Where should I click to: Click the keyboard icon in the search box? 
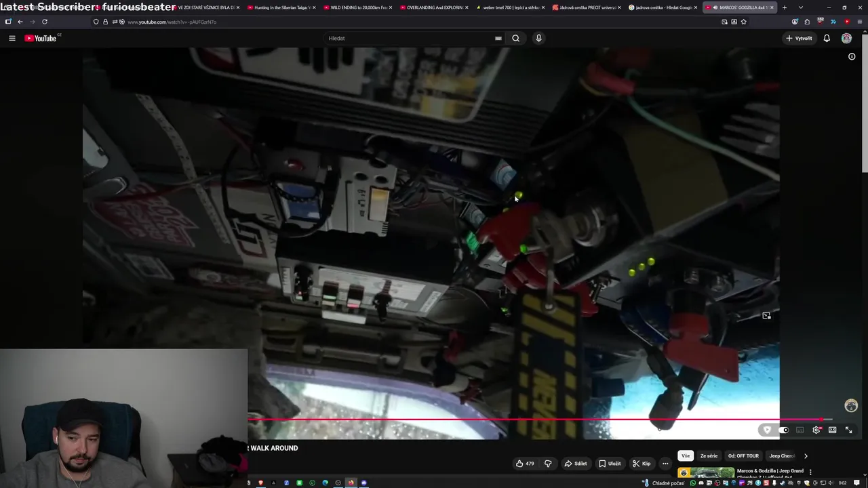(498, 38)
